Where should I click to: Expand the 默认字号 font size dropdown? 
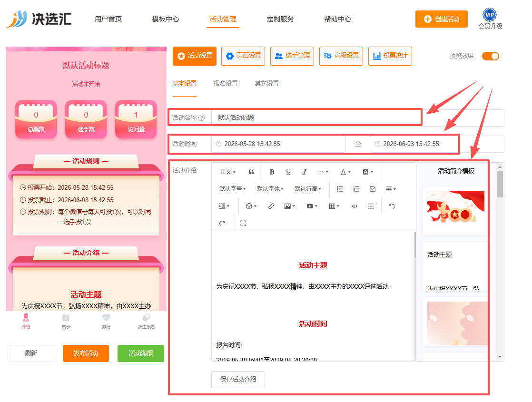coord(232,188)
